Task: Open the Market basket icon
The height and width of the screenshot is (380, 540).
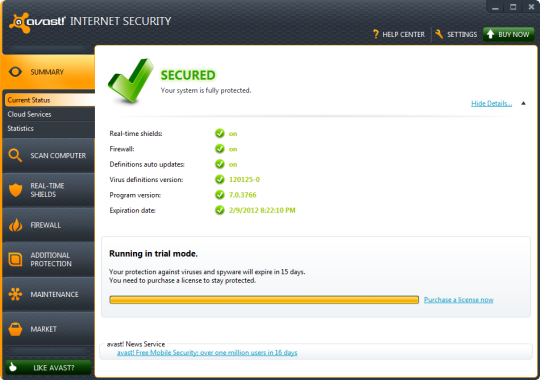Action: coord(15,329)
